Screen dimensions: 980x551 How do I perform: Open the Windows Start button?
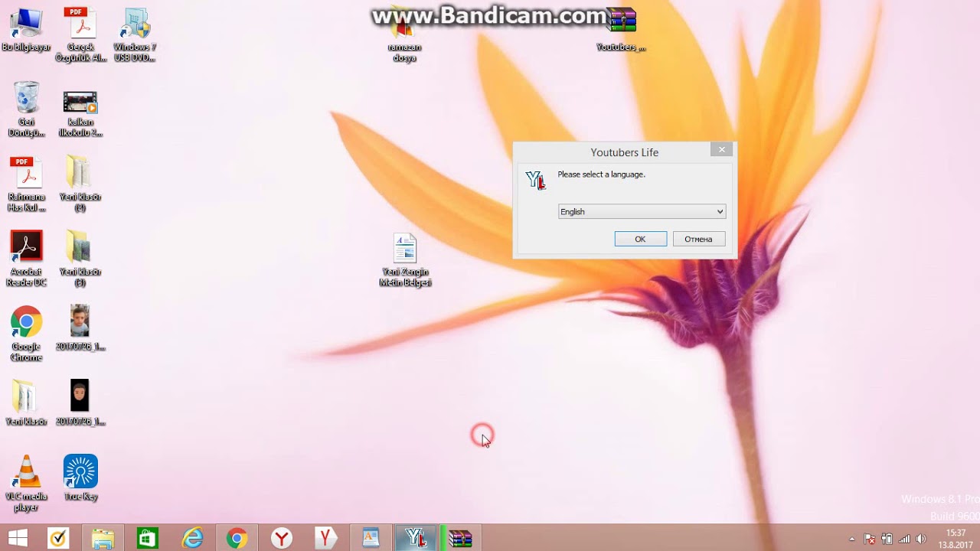click(18, 538)
